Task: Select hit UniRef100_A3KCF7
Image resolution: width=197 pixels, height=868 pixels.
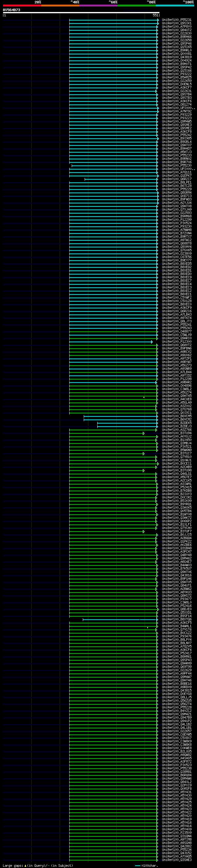Action: pos(177,88)
